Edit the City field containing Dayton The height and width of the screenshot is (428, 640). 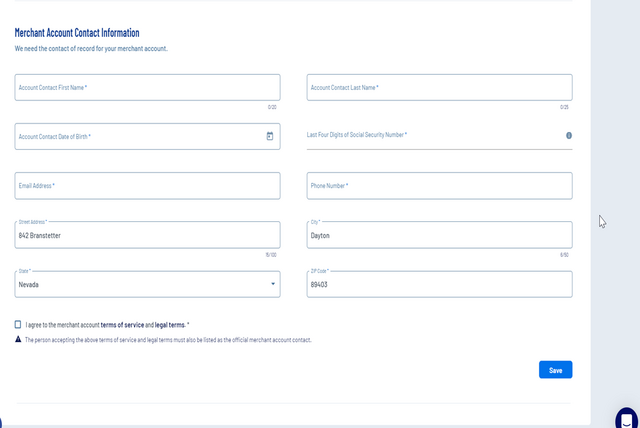439,235
